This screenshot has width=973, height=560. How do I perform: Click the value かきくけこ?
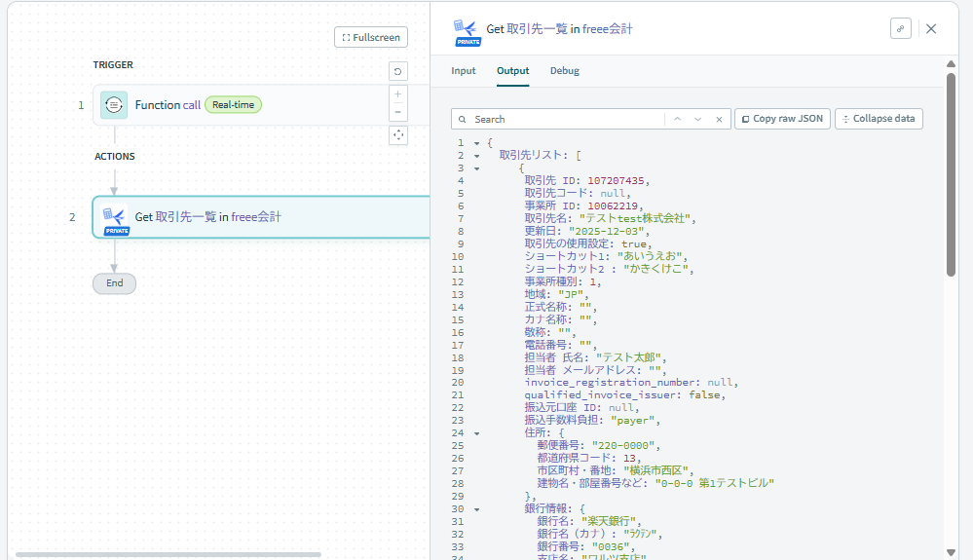pos(655,269)
